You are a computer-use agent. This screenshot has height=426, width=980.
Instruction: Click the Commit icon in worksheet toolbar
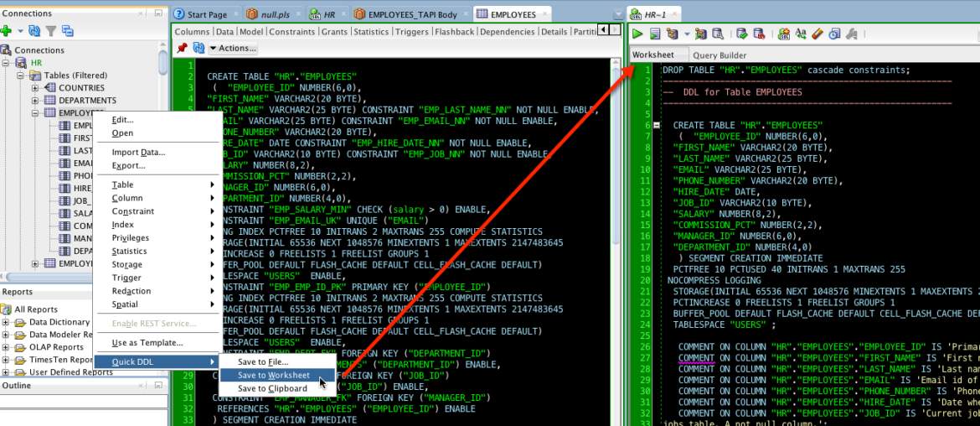742,34
